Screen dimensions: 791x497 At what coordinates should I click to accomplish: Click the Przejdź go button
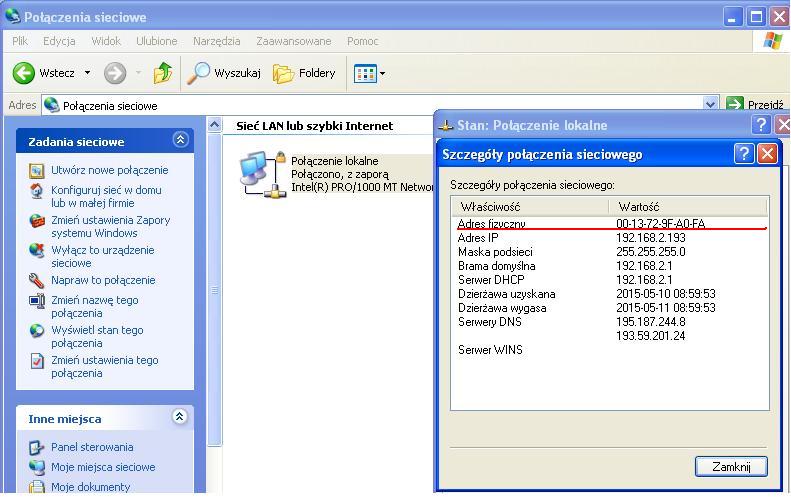tap(756, 105)
